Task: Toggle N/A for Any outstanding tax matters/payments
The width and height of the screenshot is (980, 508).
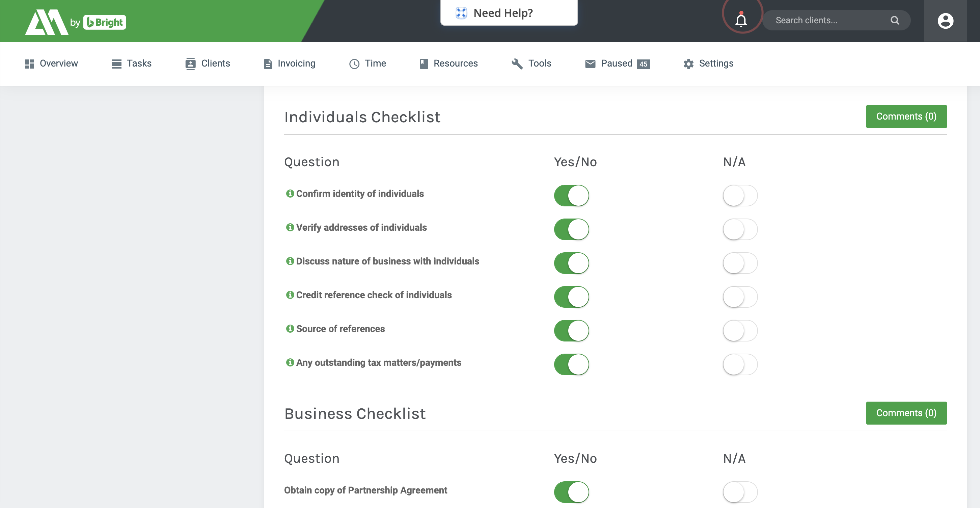Action: click(x=740, y=364)
